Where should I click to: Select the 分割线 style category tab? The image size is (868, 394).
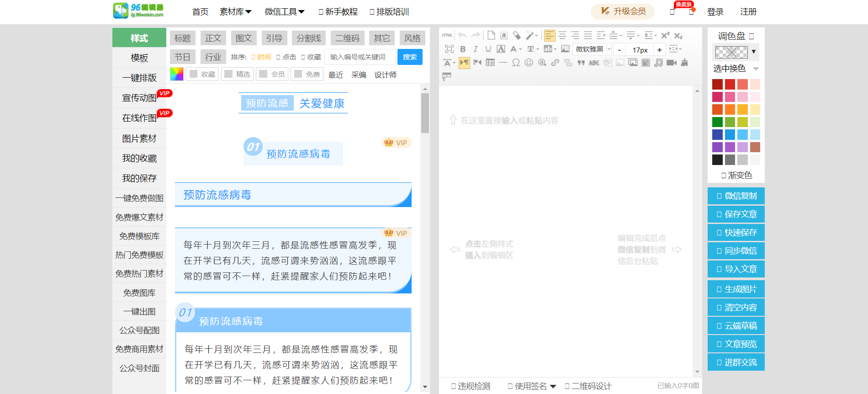[309, 38]
